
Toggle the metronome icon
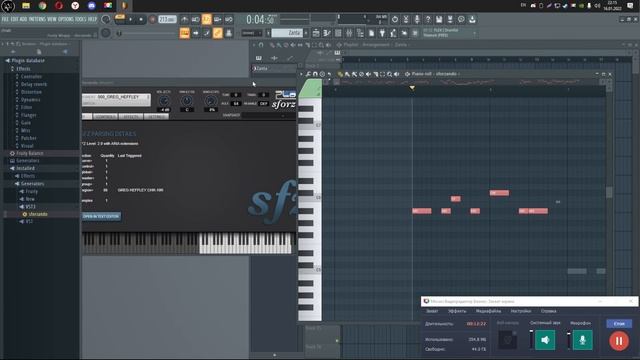pyautogui.click(x=184, y=19)
